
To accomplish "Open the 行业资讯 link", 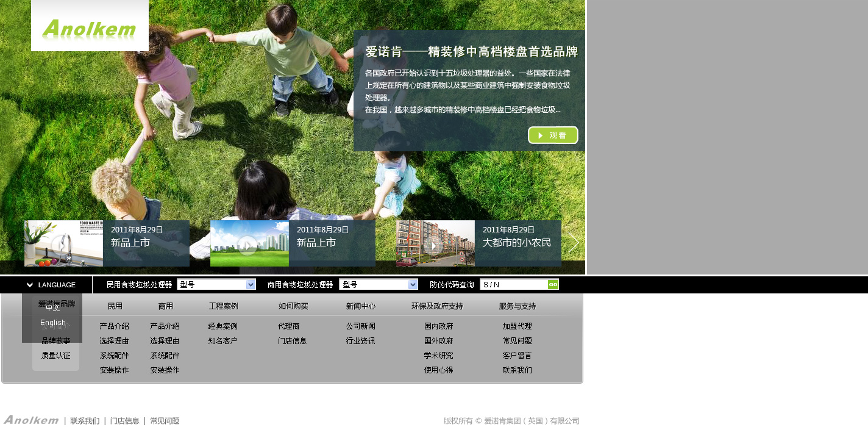I will pyautogui.click(x=361, y=341).
